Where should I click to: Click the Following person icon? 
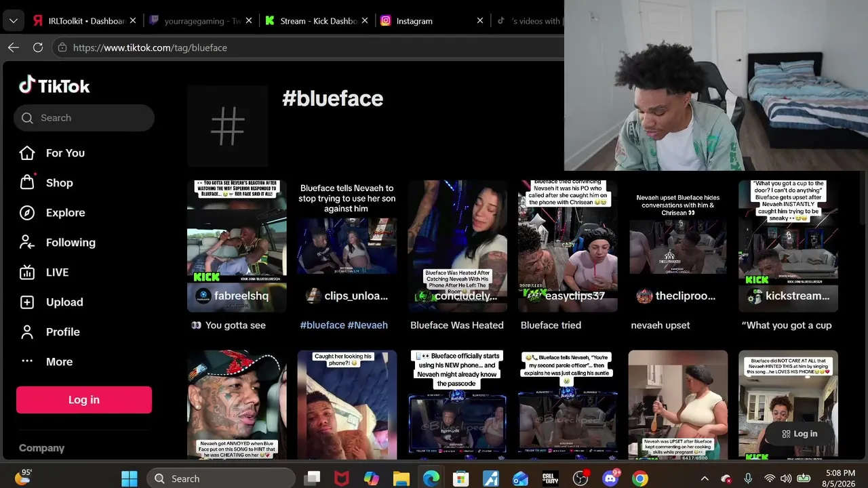coord(27,242)
